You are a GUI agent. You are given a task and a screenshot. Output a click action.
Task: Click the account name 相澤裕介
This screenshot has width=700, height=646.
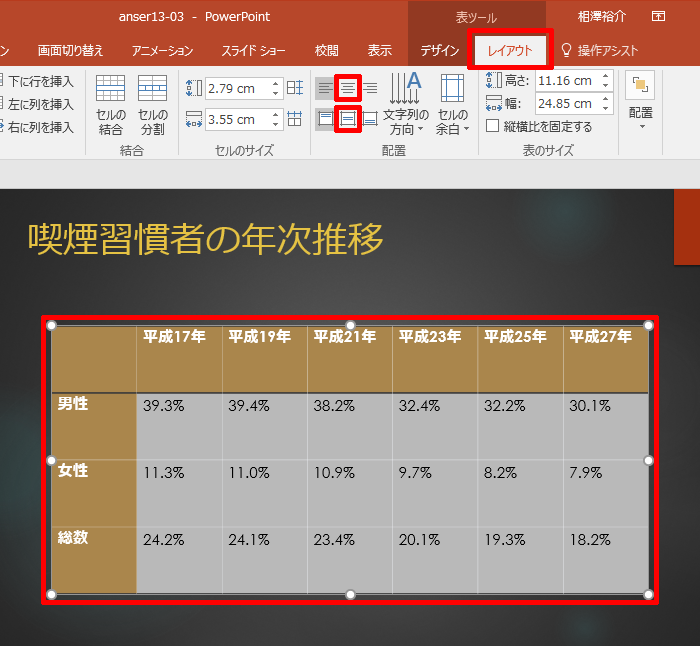point(602,17)
